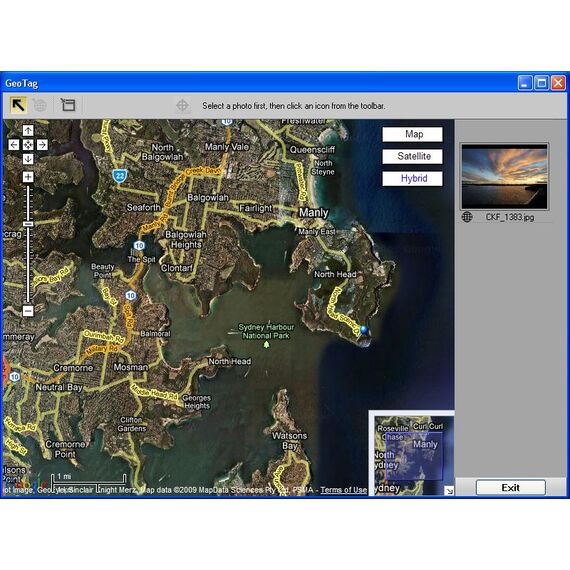
Task: Click the Manly label on map
Action: pos(313,213)
